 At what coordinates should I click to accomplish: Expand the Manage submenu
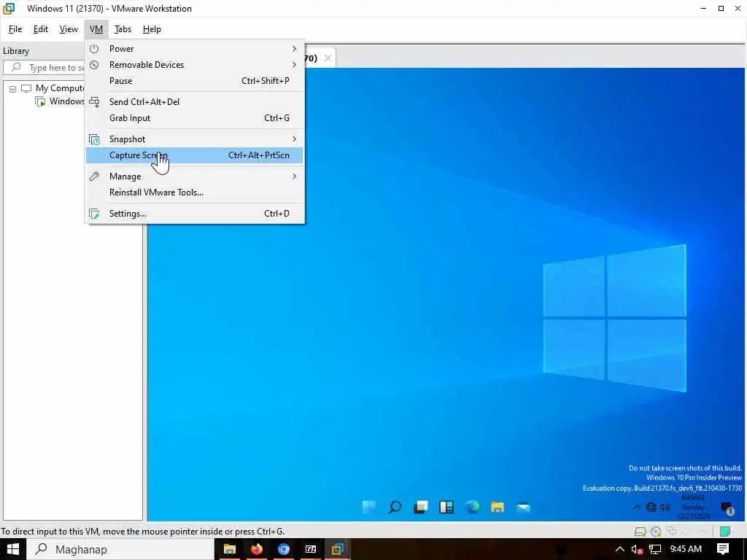(x=194, y=176)
